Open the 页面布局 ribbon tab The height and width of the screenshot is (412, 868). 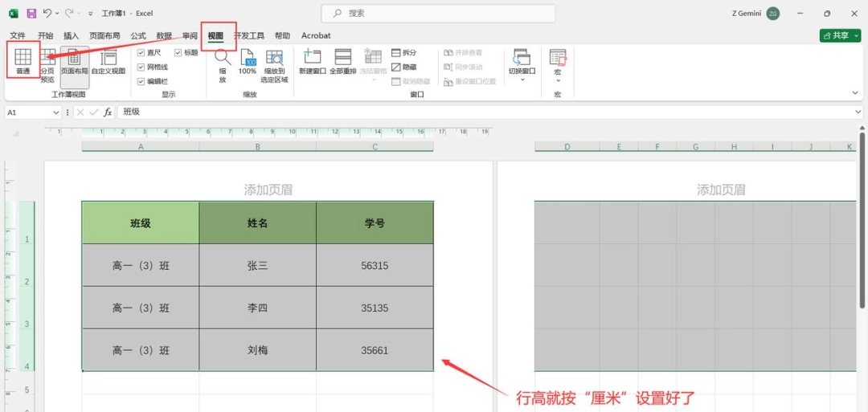click(104, 35)
